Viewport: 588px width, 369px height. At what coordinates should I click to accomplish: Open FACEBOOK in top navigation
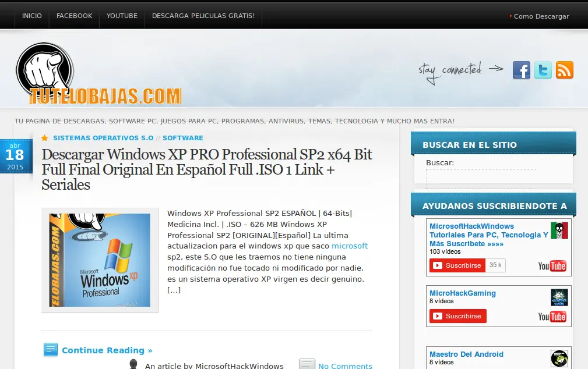pyautogui.click(x=74, y=16)
